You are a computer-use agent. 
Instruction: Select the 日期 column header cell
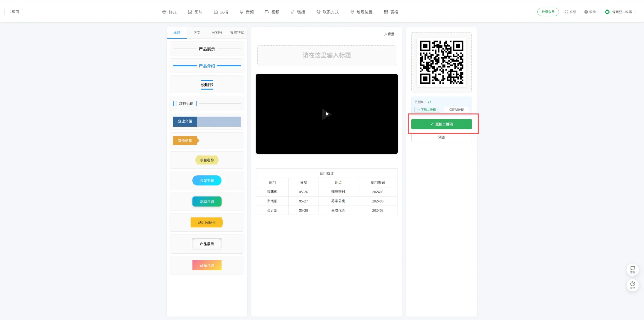pyautogui.click(x=303, y=183)
